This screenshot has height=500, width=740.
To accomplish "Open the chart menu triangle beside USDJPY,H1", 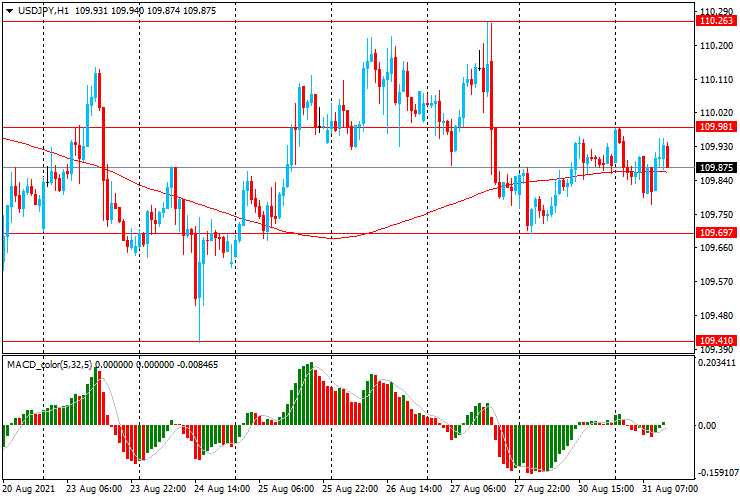I will (x=9, y=11).
